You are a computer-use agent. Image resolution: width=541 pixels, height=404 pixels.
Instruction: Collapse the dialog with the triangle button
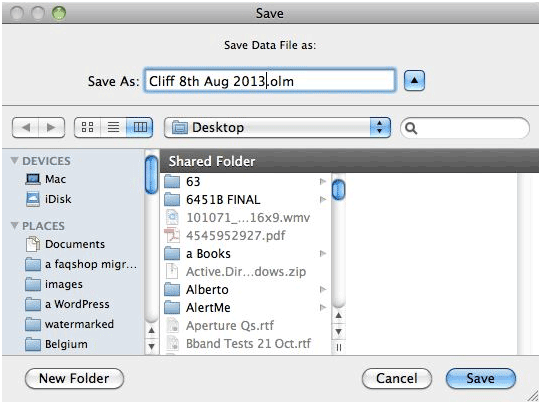click(x=414, y=81)
